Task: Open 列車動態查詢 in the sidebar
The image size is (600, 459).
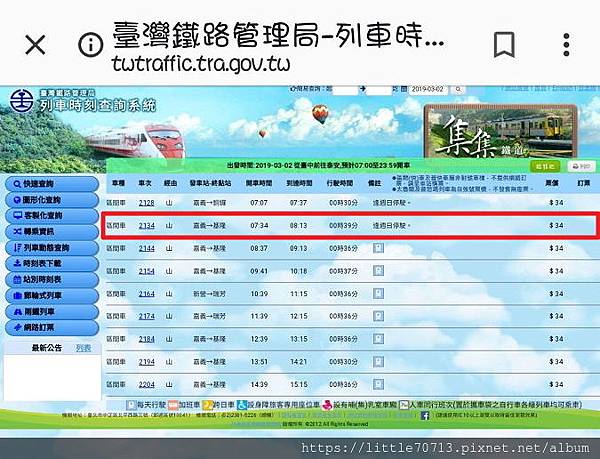Action: tap(52, 248)
